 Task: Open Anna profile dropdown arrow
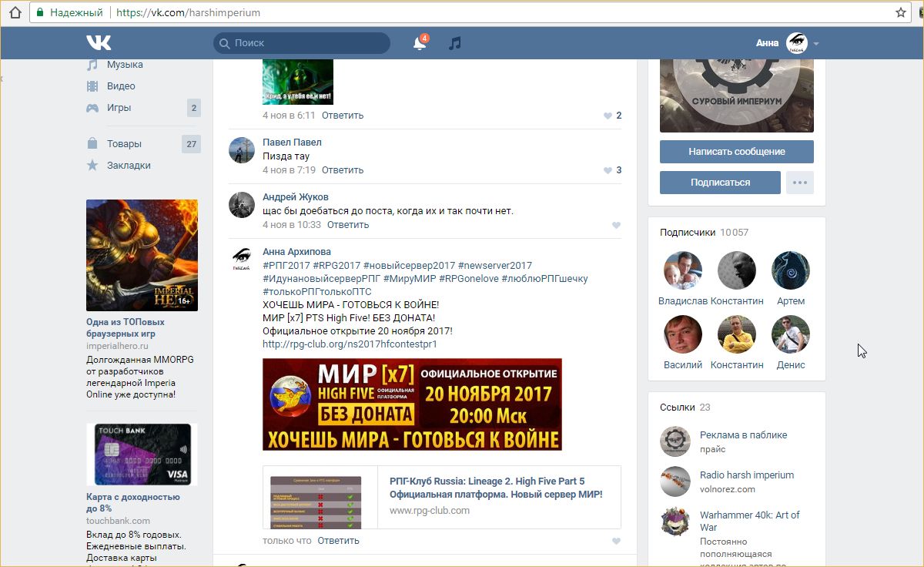click(x=816, y=44)
